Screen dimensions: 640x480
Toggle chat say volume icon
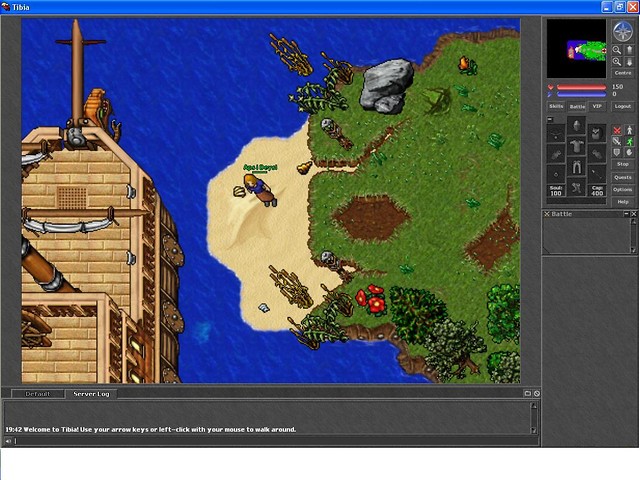pyautogui.click(x=8, y=441)
